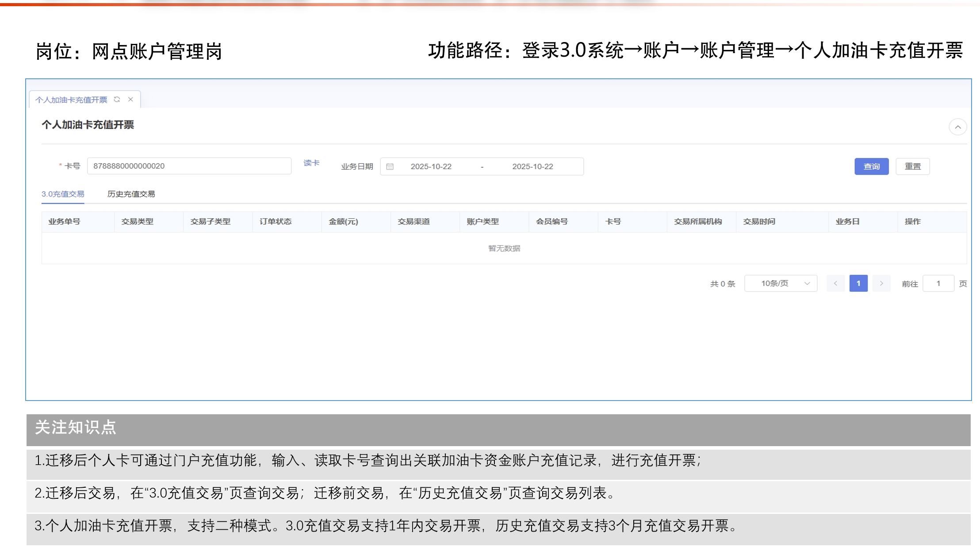
Task: Close the 个人加油卡充值开票 tab
Action: 130,100
